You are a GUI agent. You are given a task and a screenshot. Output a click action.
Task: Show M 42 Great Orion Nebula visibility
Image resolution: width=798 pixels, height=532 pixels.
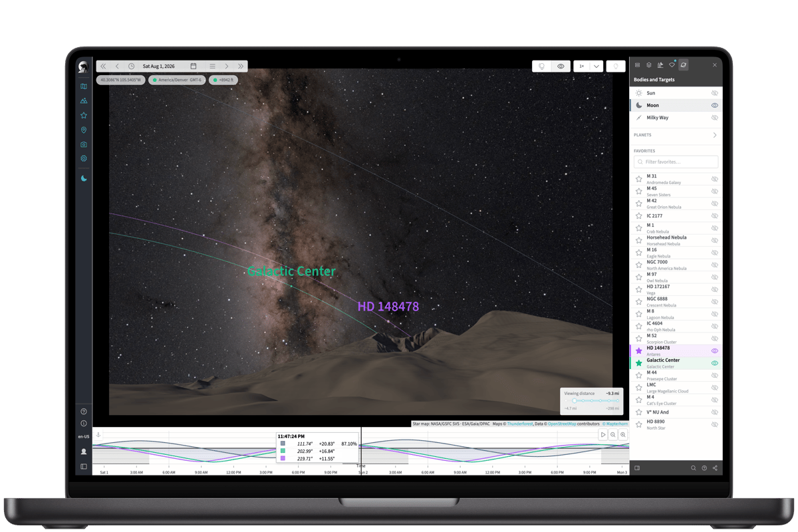(715, 203)
